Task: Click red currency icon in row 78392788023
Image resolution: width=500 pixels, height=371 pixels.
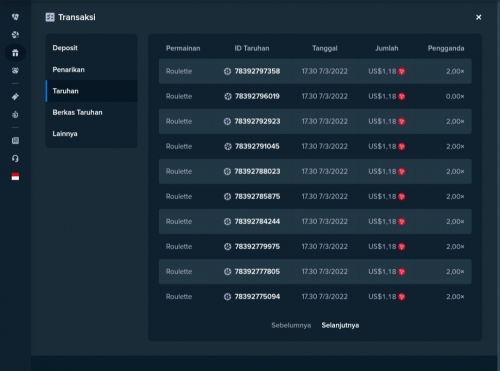Action: 402,171
